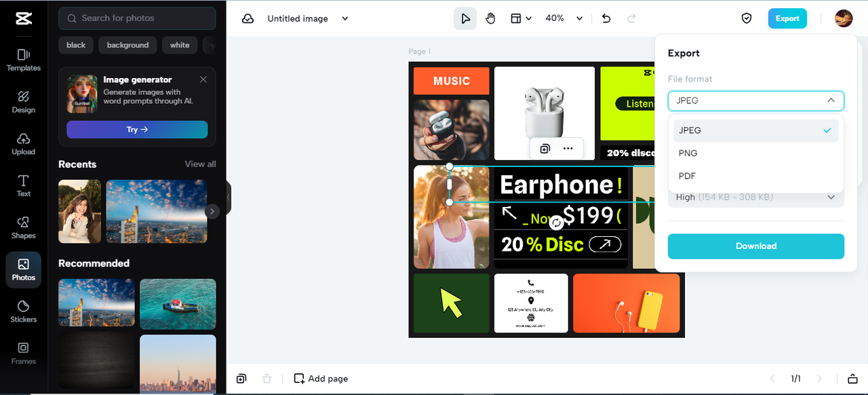Open the High quality dropdown

coord(756,197)
